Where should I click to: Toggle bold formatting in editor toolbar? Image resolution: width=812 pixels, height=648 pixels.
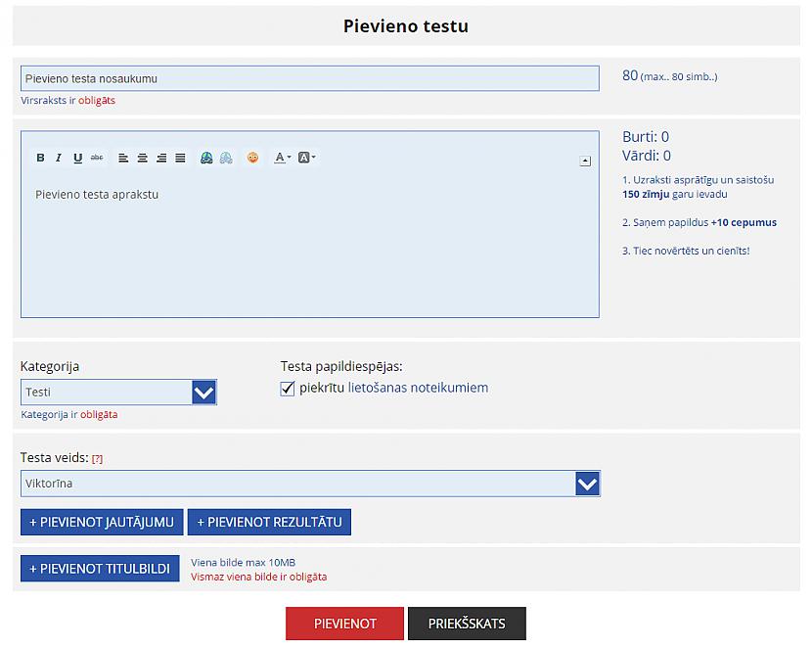[40, 158]
